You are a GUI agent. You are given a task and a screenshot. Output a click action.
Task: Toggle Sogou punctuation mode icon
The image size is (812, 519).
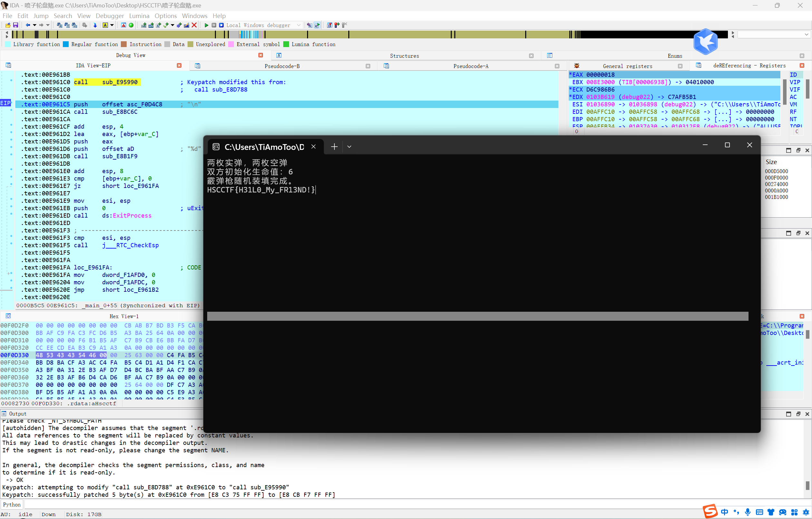pyautogui.click(x=736, y=512)
